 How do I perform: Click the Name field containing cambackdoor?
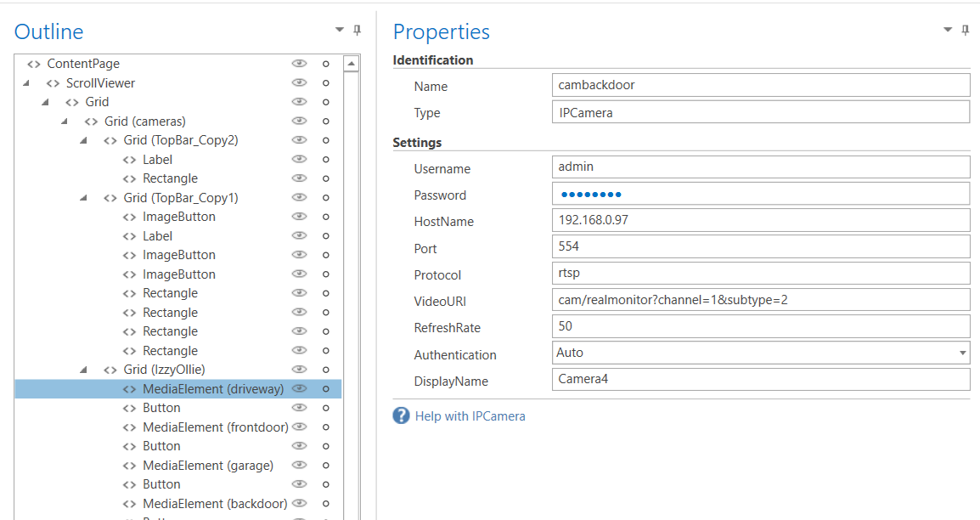pyautogui.click(x=761, y=86)
